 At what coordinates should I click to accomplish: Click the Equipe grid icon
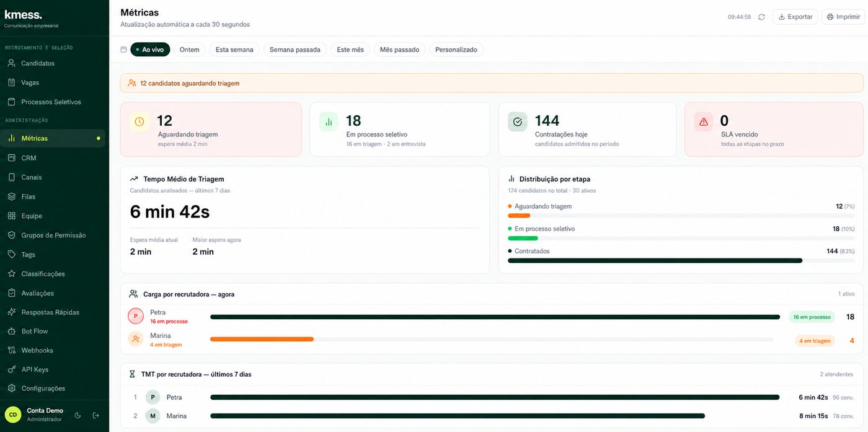(x=11, y=216)
